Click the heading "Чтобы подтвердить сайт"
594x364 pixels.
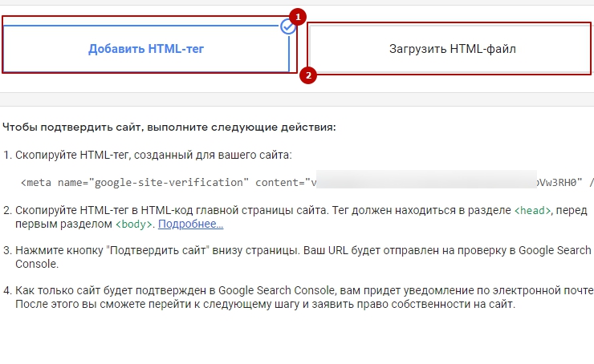pyautogui.click(x=169, y=127)
